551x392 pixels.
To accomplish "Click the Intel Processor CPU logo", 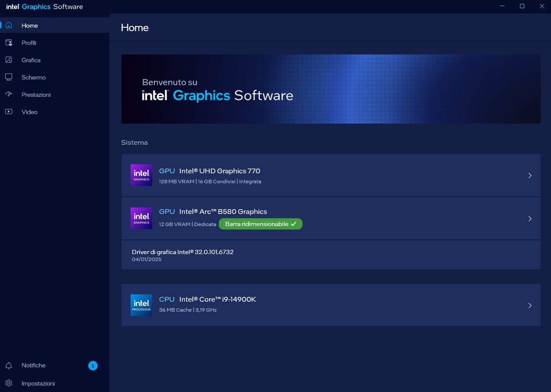I will (141, 305).
